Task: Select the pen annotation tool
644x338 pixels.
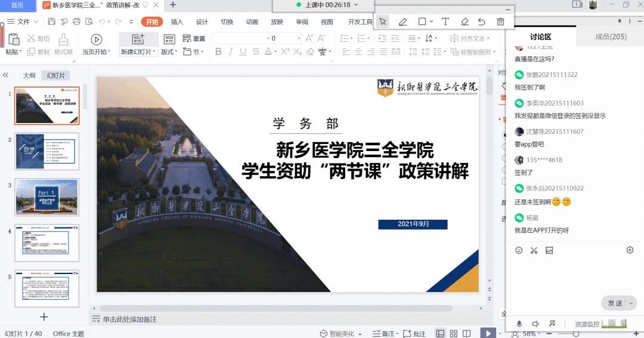Action: point(402,21)
